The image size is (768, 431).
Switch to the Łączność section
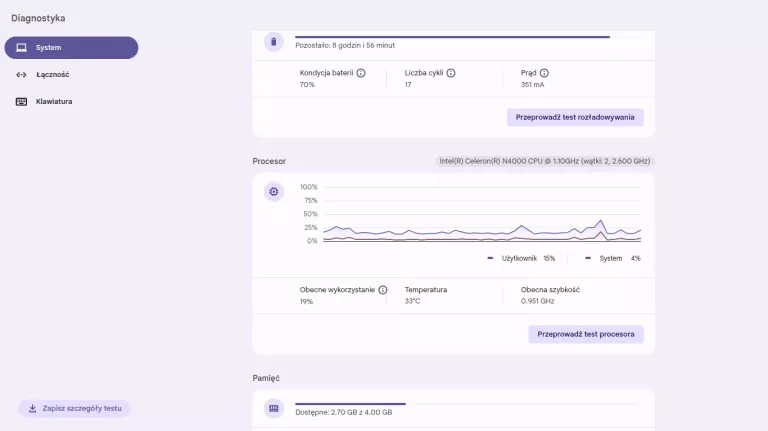coord(52,75)
